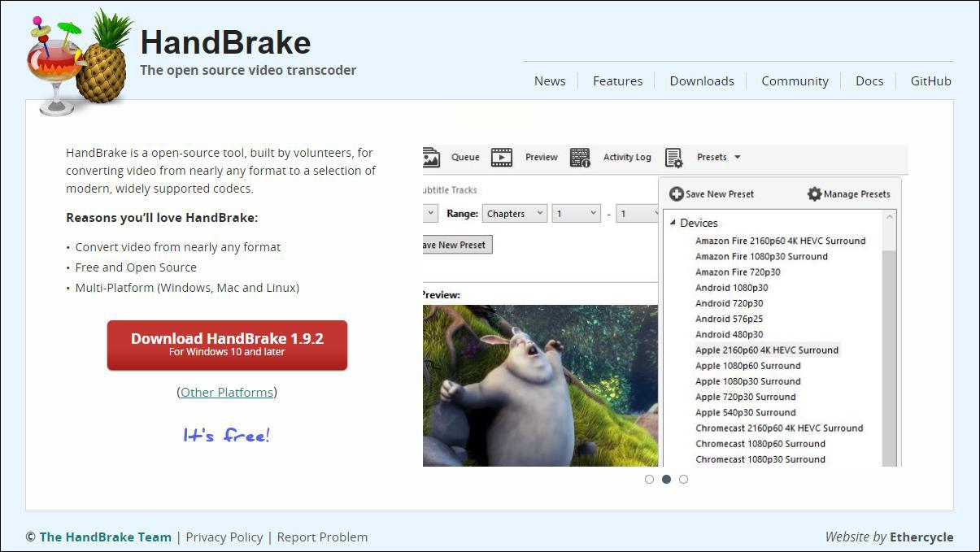Click the Preview toolbar label
Image resolution: width=980 pixels, height=552 pixels.
click(542, 158)
